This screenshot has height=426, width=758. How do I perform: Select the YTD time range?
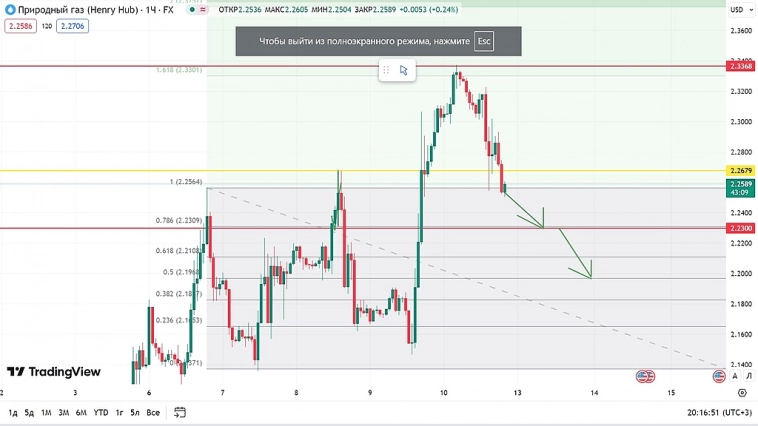tap(101, 412)
